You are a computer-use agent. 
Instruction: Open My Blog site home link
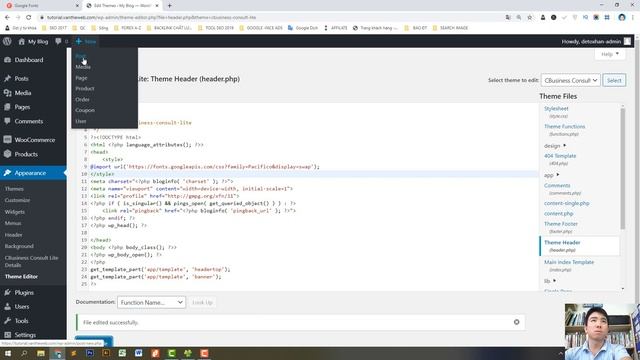33,41
